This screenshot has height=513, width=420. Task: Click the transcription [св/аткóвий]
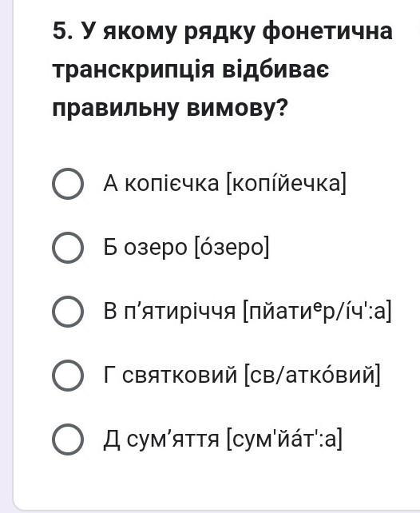click(x=312, y=375)
